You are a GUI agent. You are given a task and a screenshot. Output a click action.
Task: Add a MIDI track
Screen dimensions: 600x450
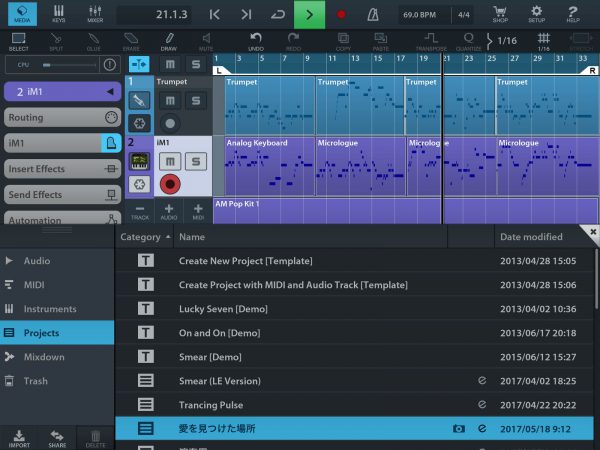[198, 212]
